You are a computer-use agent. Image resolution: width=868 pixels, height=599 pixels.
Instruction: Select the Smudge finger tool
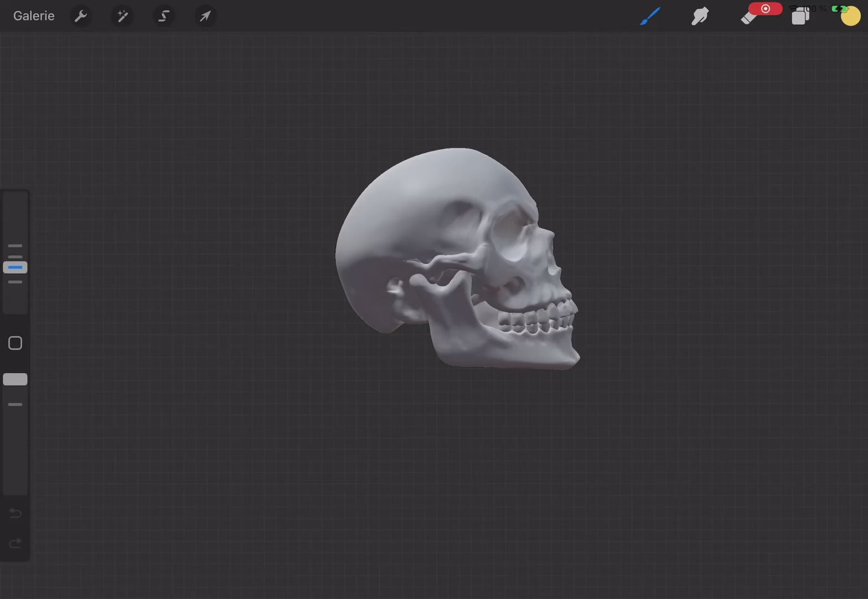point(700,16)
